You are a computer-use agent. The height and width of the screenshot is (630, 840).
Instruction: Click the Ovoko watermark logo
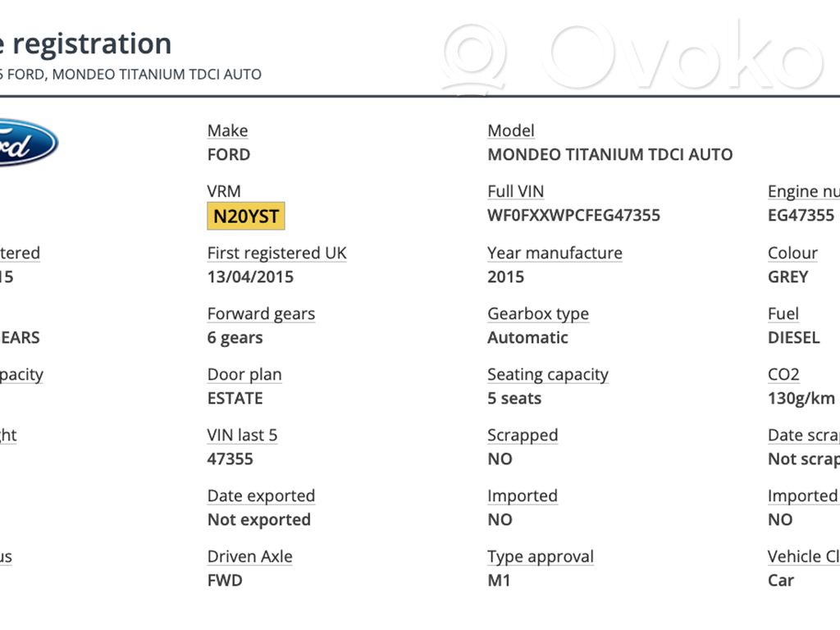tap(632, 57)
